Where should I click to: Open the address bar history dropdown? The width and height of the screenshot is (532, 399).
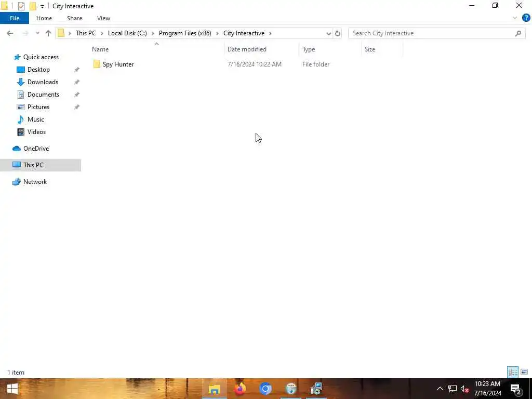click(328, 33)
